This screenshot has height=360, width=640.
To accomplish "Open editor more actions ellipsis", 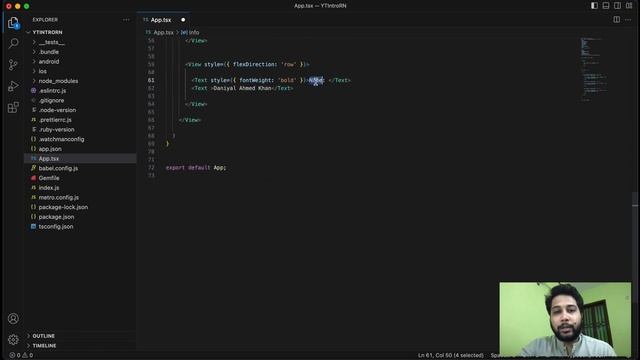I will click(628, 20).
